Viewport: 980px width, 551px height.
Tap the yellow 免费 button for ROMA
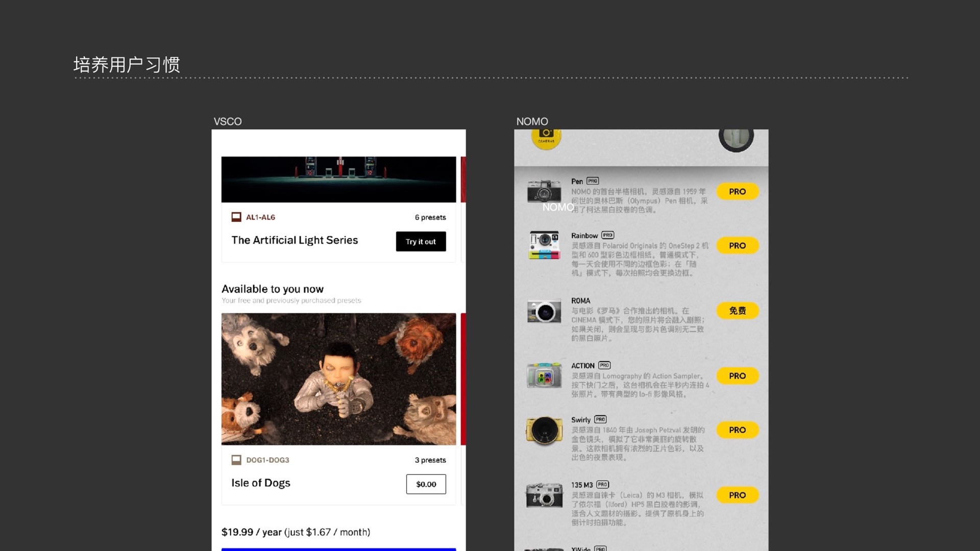[x=737, y=311]
